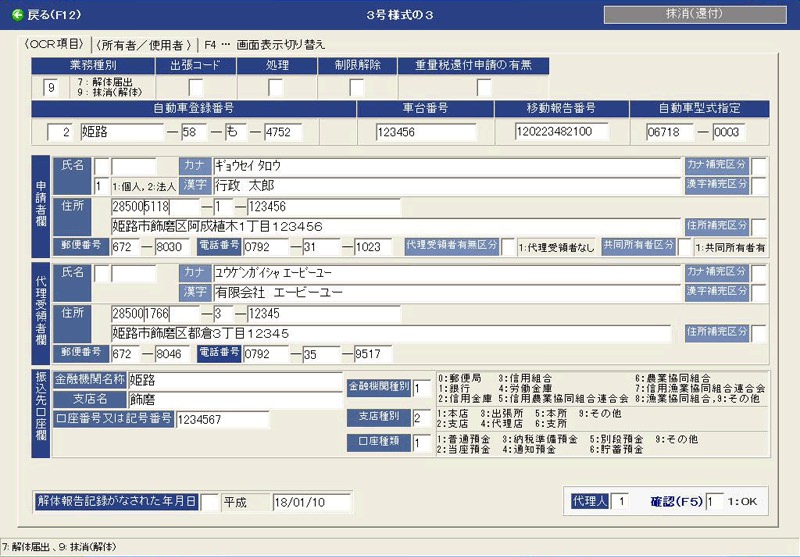Click the 業務種別 code field
This screenshot has height=557, width=800.
[x=51, y=88]
